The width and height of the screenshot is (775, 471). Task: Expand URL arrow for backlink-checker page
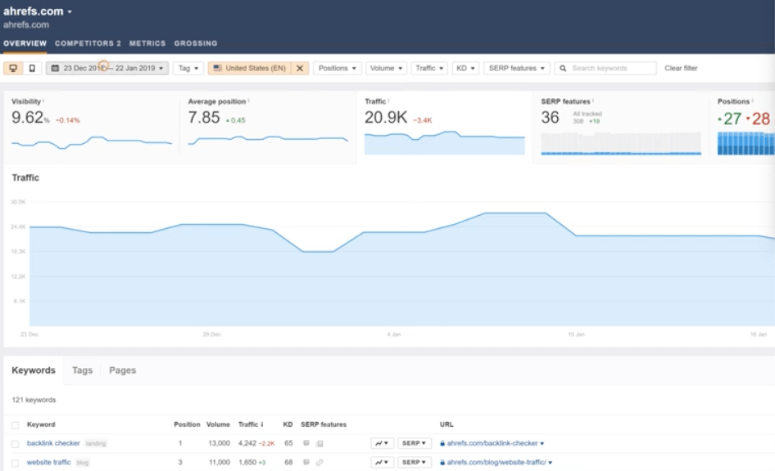click(542, 443)
